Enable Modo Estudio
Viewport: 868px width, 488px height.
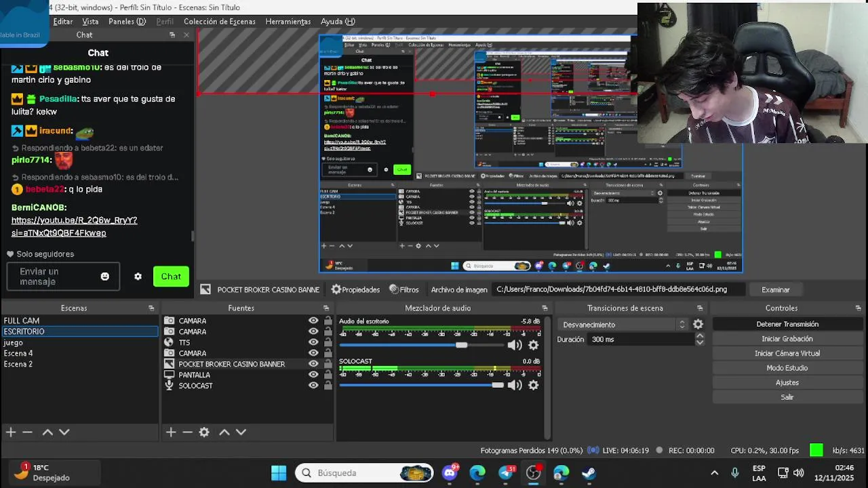point(787,368)
